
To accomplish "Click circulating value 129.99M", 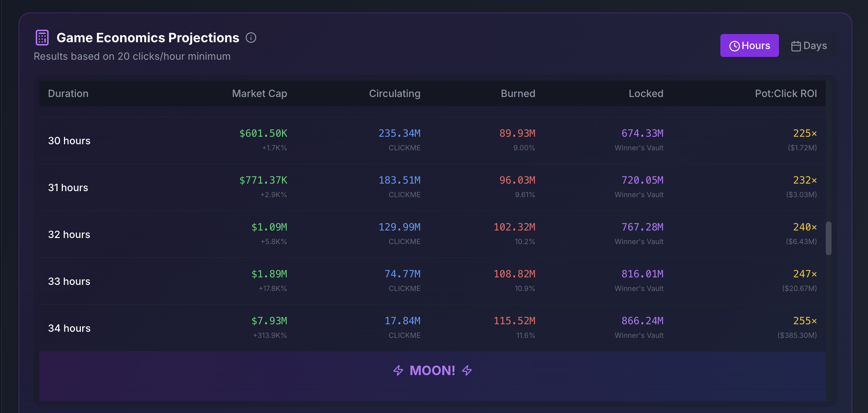I will click(400, 227).
